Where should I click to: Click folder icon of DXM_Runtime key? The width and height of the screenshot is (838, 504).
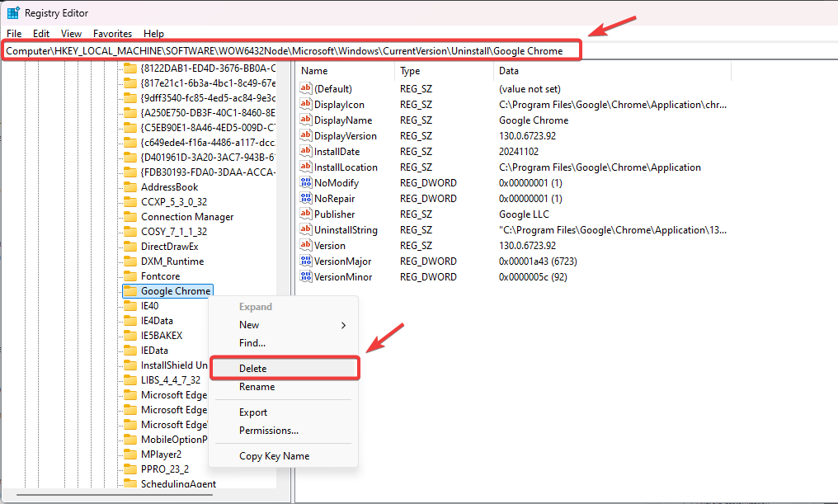(130, 261)
